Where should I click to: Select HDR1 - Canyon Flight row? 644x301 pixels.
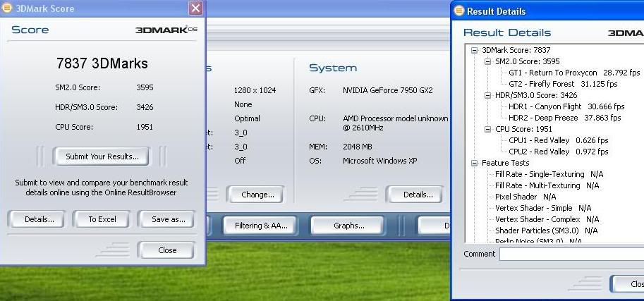click(x=566, y=106)
